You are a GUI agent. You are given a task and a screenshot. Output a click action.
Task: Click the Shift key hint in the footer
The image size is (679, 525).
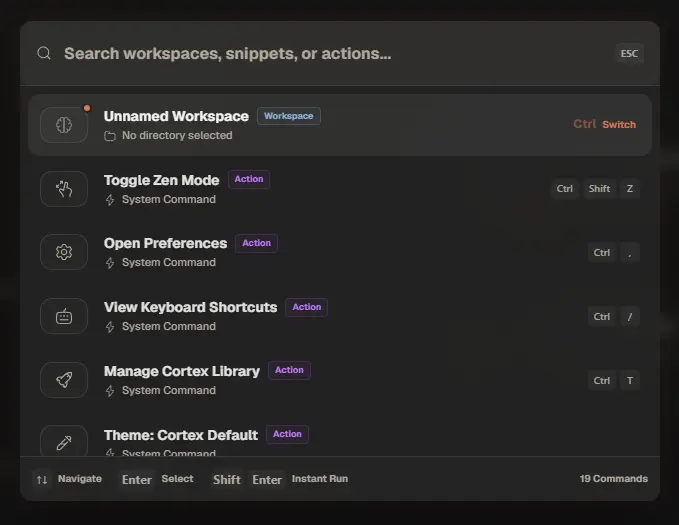226,480
